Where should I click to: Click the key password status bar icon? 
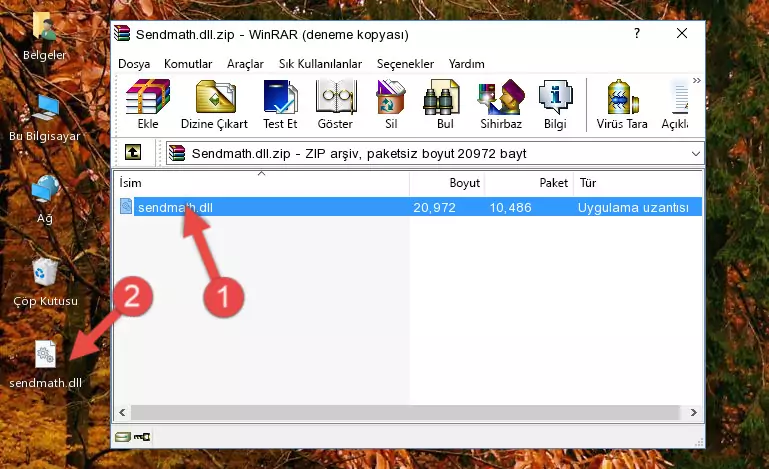pos(142,437)
